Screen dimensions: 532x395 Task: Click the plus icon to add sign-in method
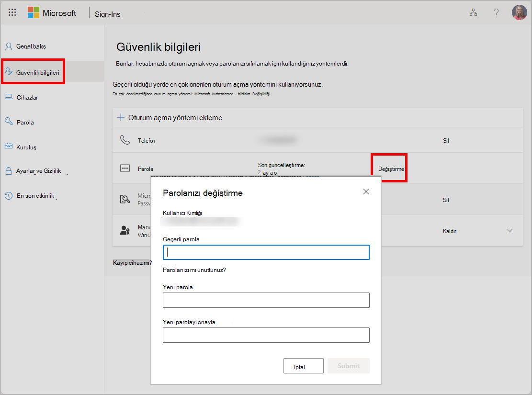pos(121,117)
